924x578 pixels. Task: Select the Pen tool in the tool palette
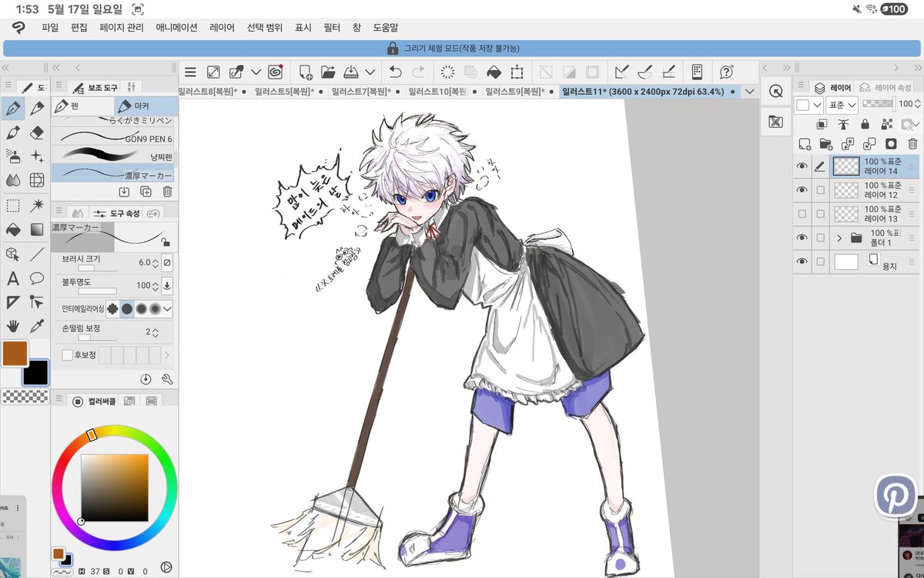coord(13,109)
